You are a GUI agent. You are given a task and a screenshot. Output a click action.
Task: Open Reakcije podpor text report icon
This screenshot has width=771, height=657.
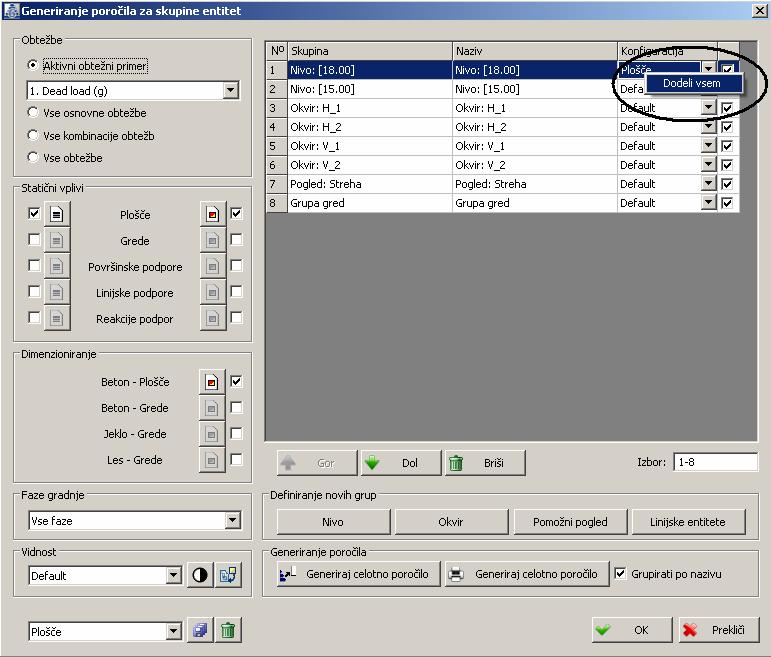click(57, 319)
